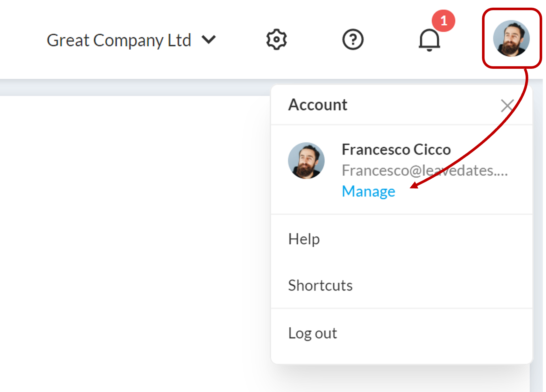Click the profile avatar in the header

[x=511, y=39]
